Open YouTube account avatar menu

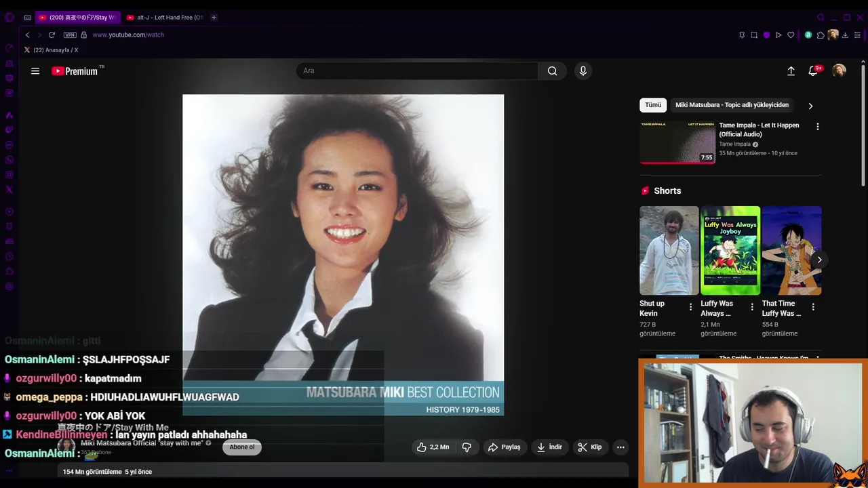point(839,71)
